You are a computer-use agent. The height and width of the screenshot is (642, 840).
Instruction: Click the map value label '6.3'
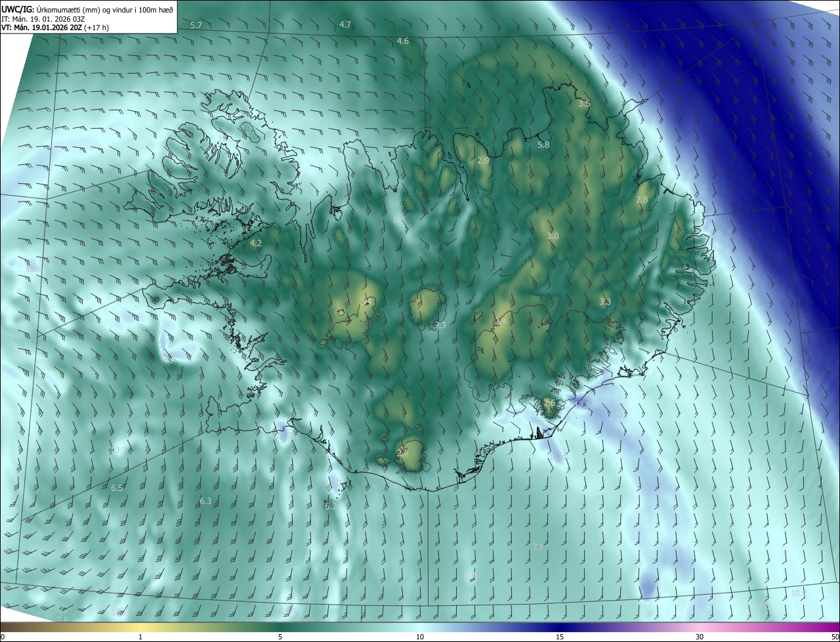(205, 502)
